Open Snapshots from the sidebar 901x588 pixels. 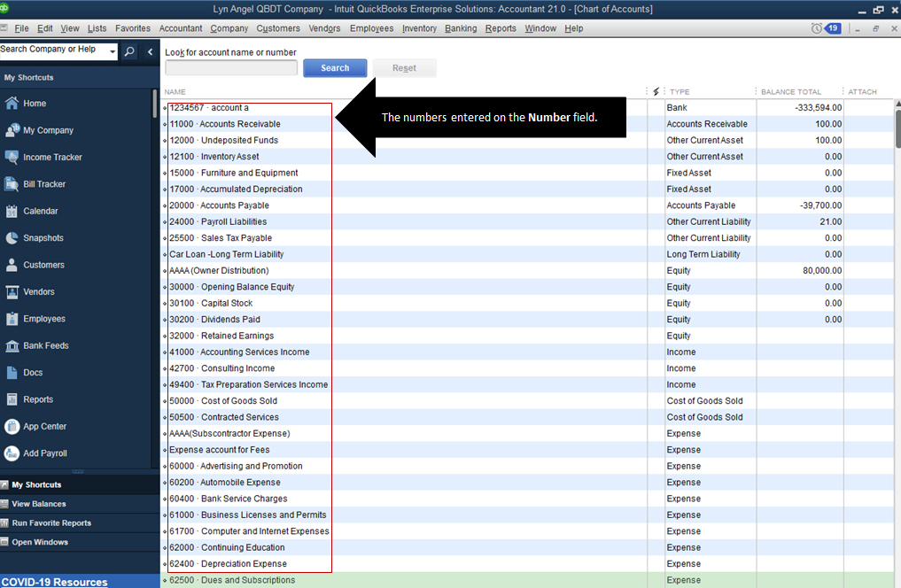[12, 238]
